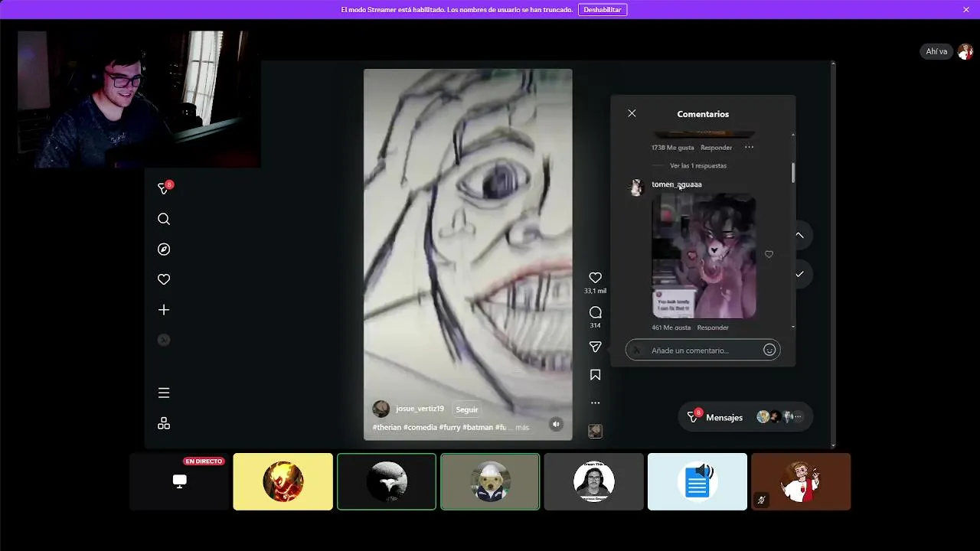
Task: Open hamburger menu in Instagram sidebar
Action: (164, 393)
